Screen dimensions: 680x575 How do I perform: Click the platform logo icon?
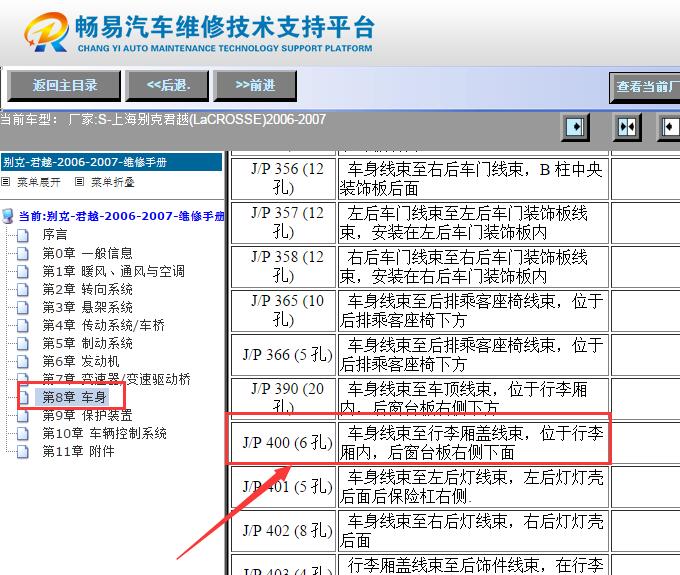(47, 32)
